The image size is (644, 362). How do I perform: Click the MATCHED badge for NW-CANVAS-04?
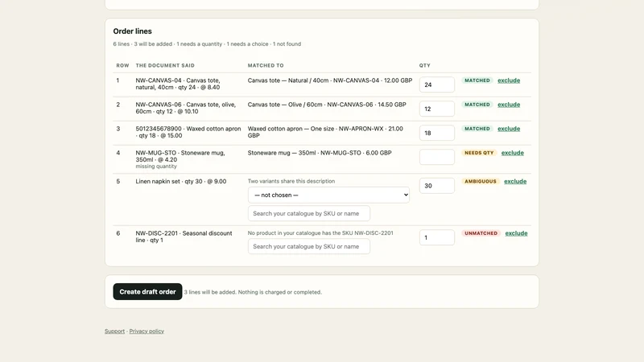pos(477,80)
